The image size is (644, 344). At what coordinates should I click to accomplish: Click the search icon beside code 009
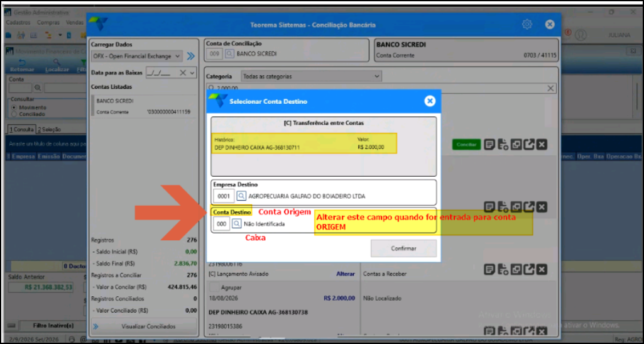229,54
